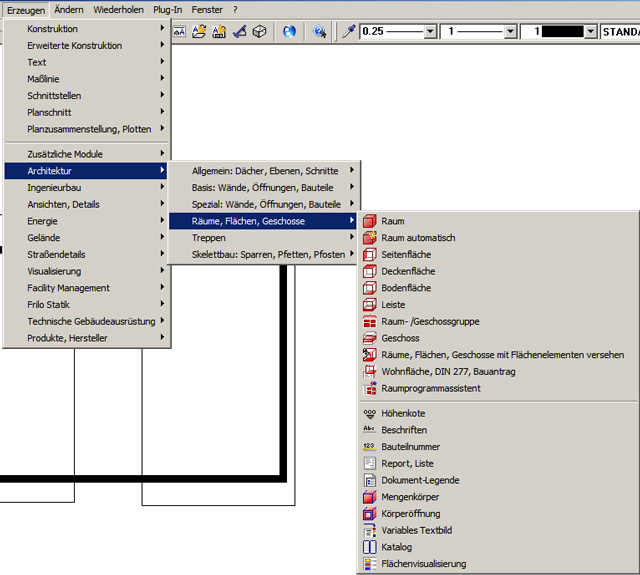Select the Mengenkörper tool
Image resolution: width=640 pixels, height=575 pixels.
click(410, 497)
